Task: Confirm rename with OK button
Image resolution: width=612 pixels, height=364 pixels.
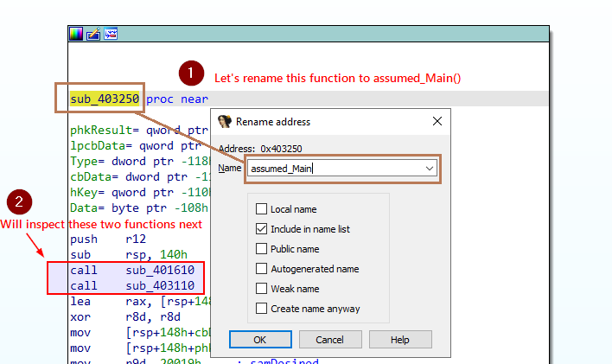Action: [260, 340]
